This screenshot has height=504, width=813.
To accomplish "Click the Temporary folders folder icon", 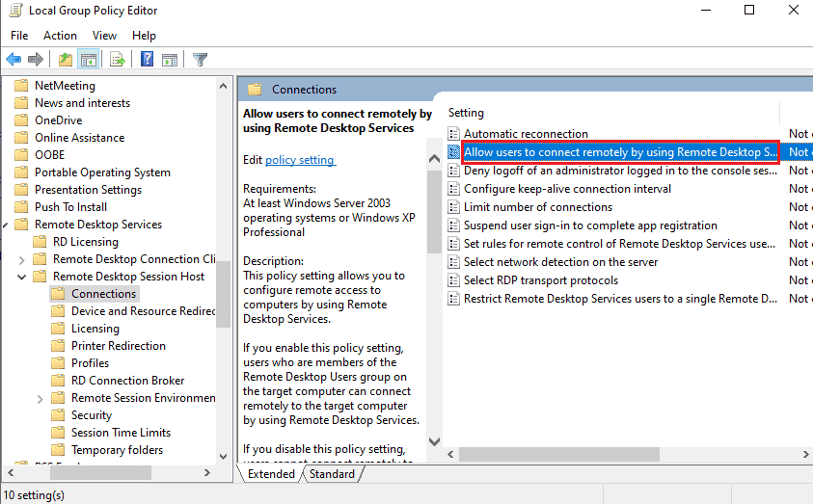I will (x=58, y=450).
